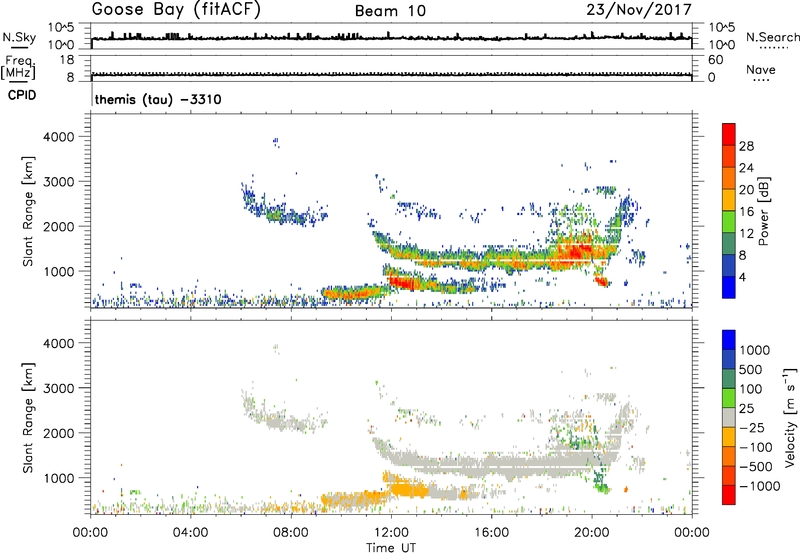800x554 pixels.
Task: Click the 'Power [dB]' colorbar title
Action: point(764,211)
